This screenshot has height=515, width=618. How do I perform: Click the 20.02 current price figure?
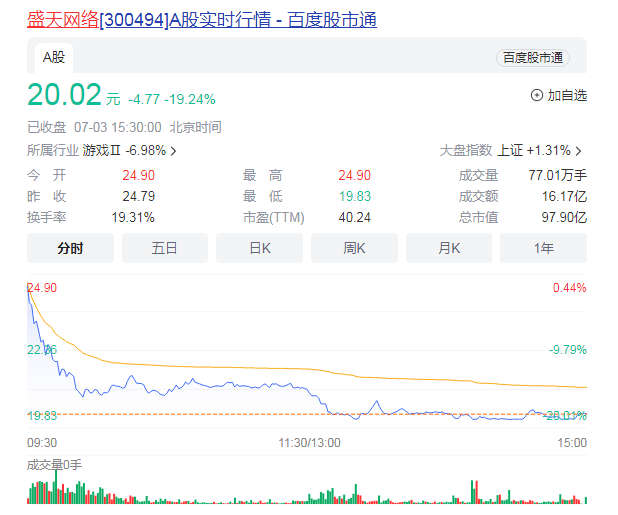click(65, 96)
